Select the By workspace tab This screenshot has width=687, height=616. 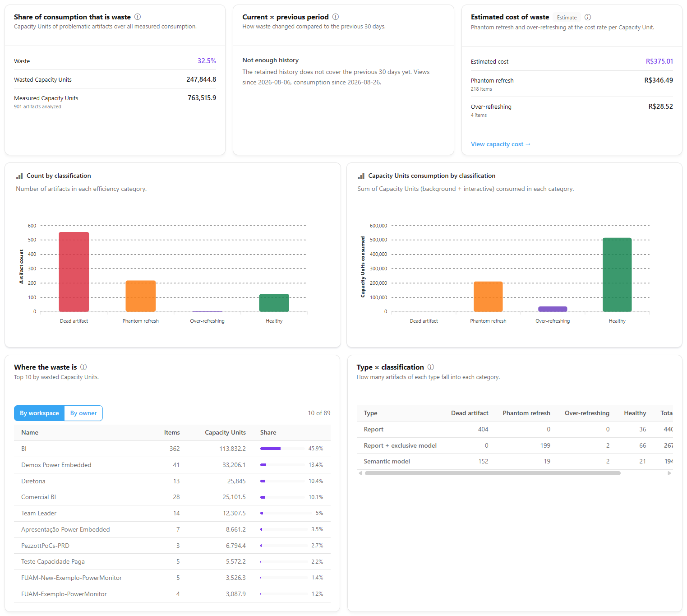[x=39, y=413]
